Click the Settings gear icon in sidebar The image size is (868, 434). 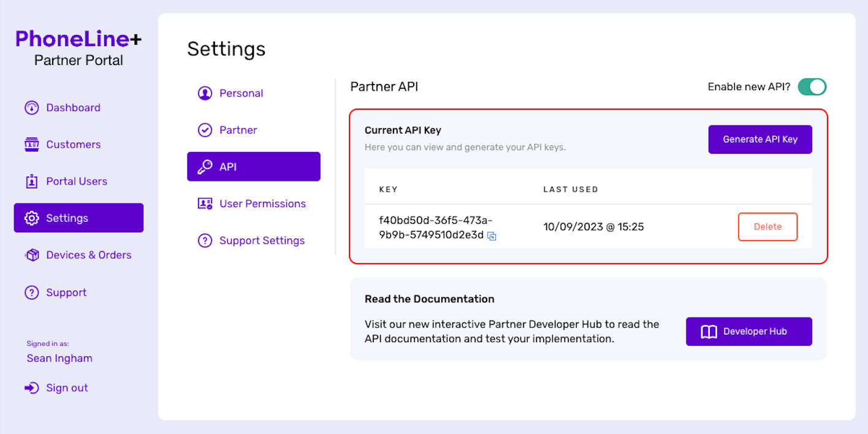(x=31, y=218)
